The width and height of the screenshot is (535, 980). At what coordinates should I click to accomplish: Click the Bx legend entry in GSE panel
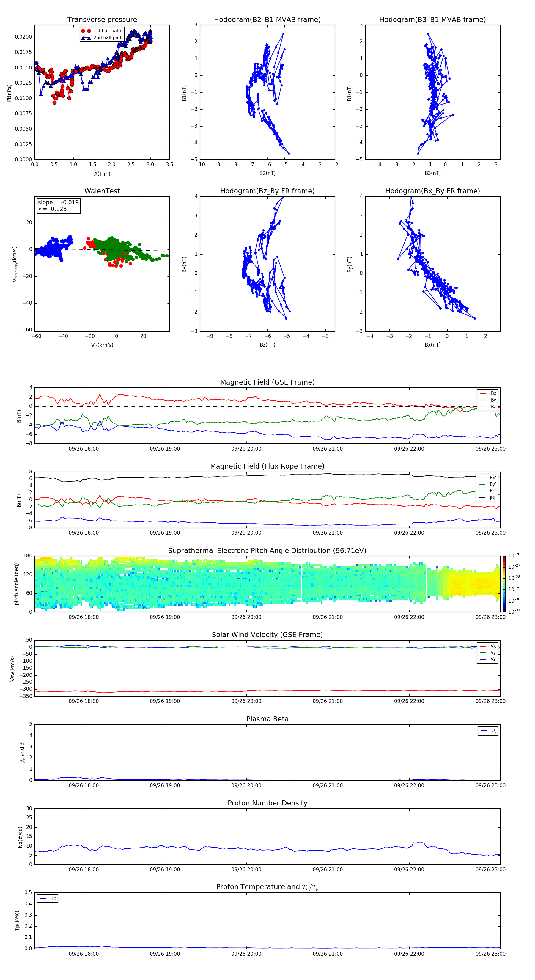point(488,393)
